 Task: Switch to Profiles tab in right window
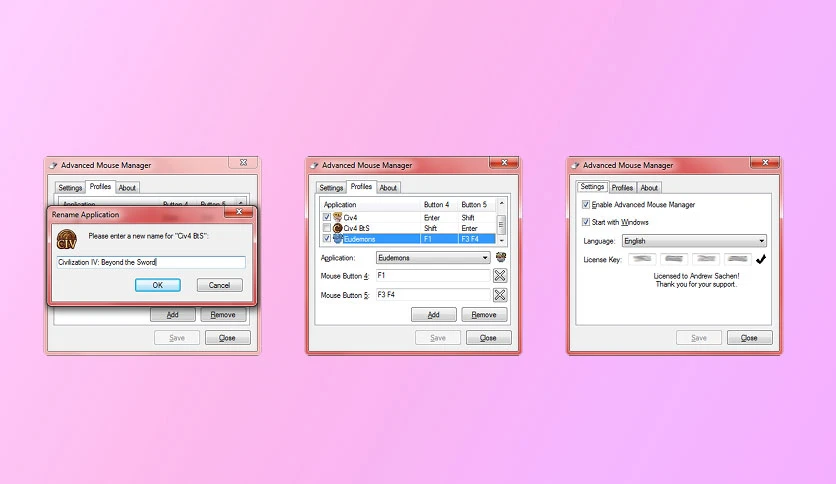[x=622, y=188]
